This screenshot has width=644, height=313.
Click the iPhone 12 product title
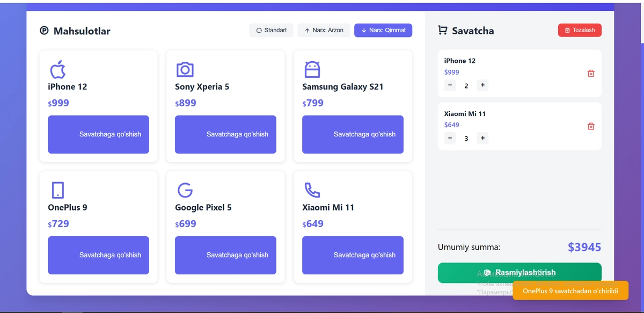click(x=67, y=86)
